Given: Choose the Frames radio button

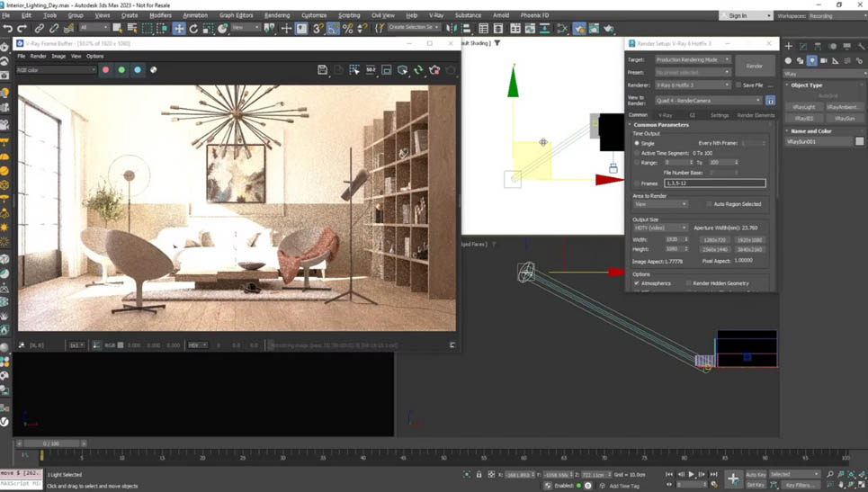Looking at the screenshot, I should pyautogui.click(x=638, y=183).
